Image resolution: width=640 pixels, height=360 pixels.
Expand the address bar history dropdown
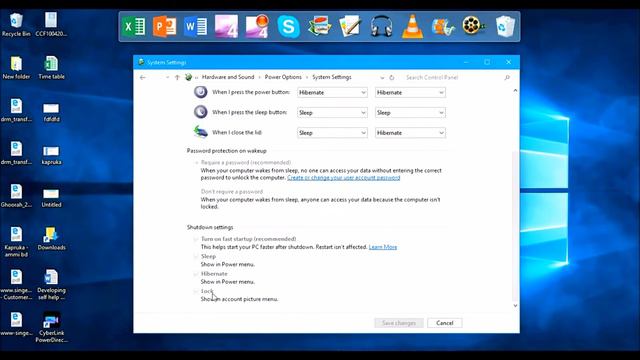[x=382, y=78]
